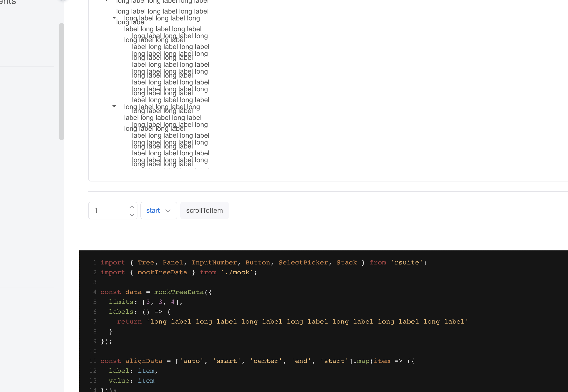
Task: Collapse the upper expanded nested tree node arrow
Action: [x=114, y=18]
